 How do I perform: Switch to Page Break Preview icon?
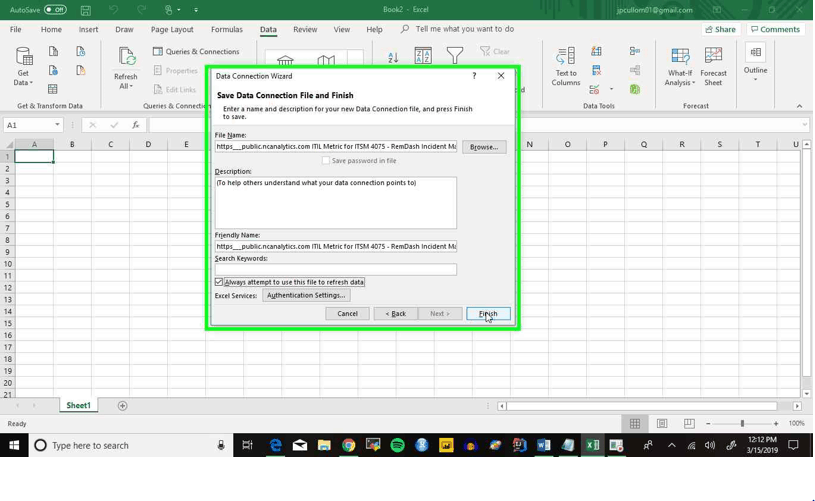click(689, 424)
